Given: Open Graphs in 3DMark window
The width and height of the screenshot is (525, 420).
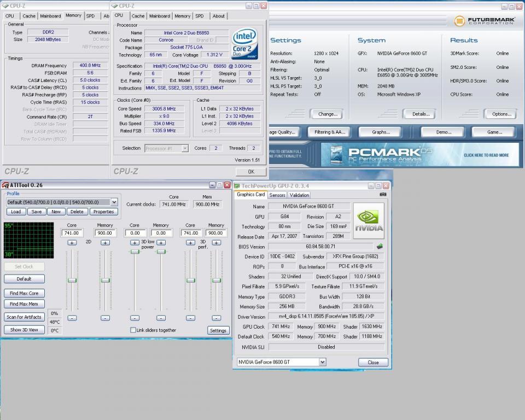Looking at the screenshot, I should 381,132.
